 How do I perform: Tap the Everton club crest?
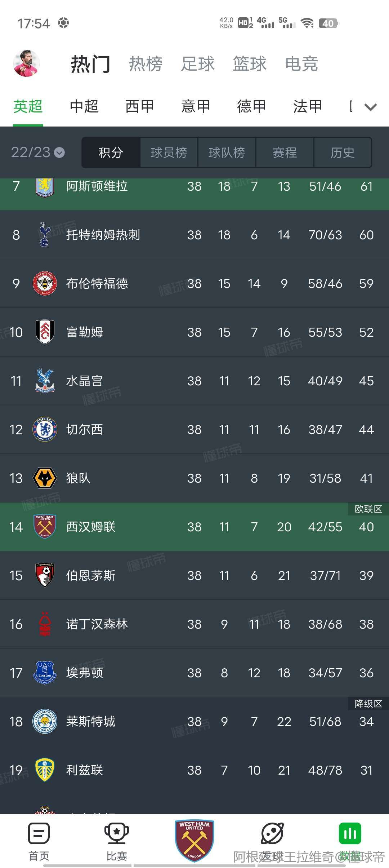[45, 673]
